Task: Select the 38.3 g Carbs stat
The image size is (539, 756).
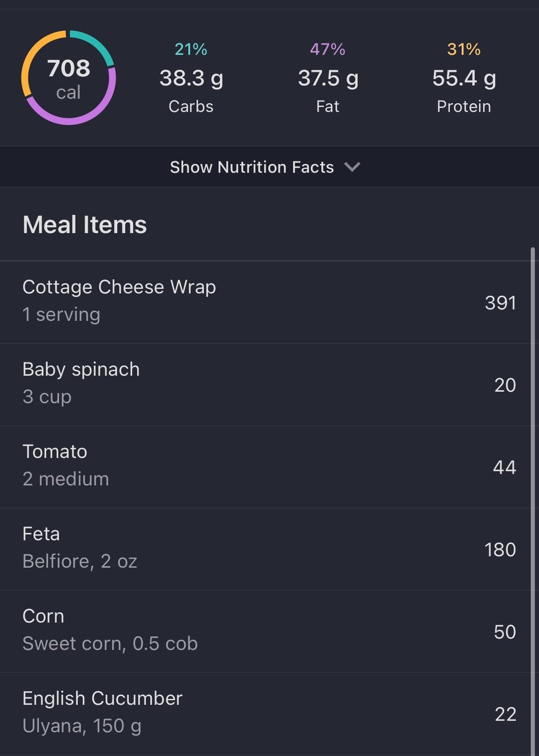Action: coord(191,79)
